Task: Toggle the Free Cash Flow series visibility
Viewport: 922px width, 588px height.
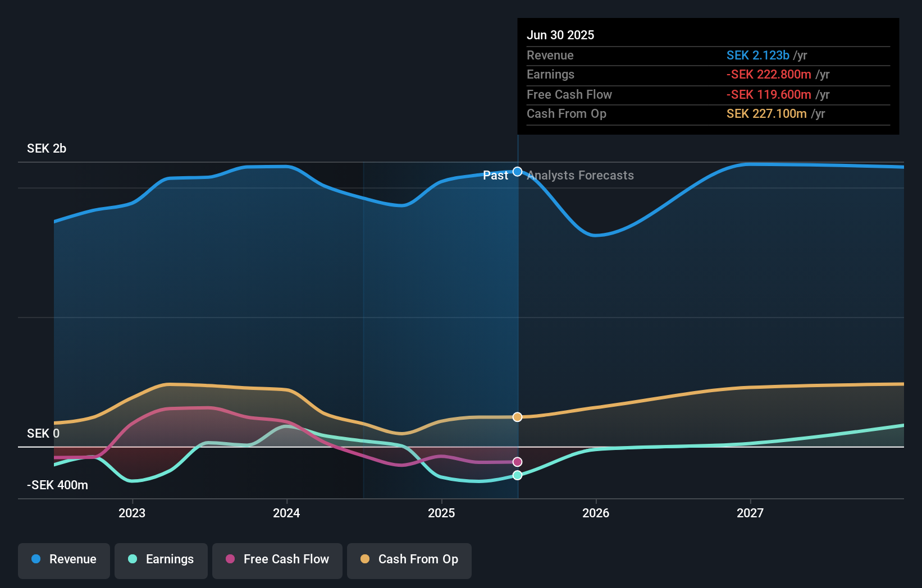Action: click(277, 559)
